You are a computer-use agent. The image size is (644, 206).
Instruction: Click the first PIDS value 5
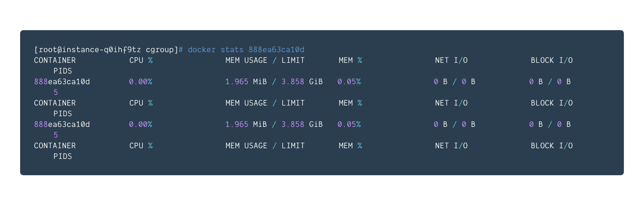click(x=56, y=92)
